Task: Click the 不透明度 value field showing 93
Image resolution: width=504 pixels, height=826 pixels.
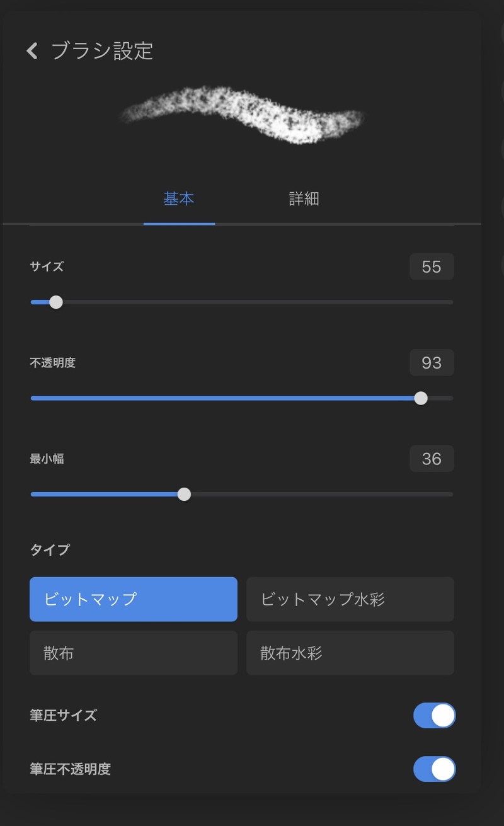Action: coord(432,363)
